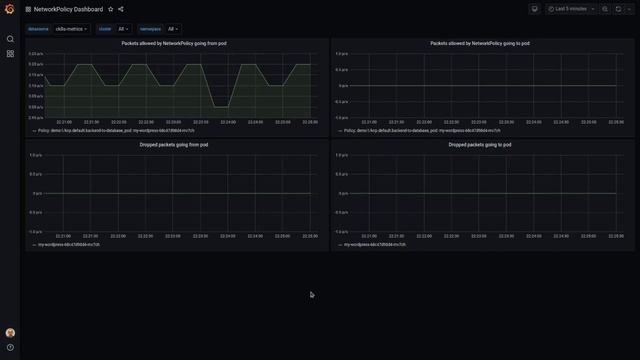Open the datasource ck8s-metrics dropdown
The image size is (640, 360).
pyautogui.click(x=71, y=29)
